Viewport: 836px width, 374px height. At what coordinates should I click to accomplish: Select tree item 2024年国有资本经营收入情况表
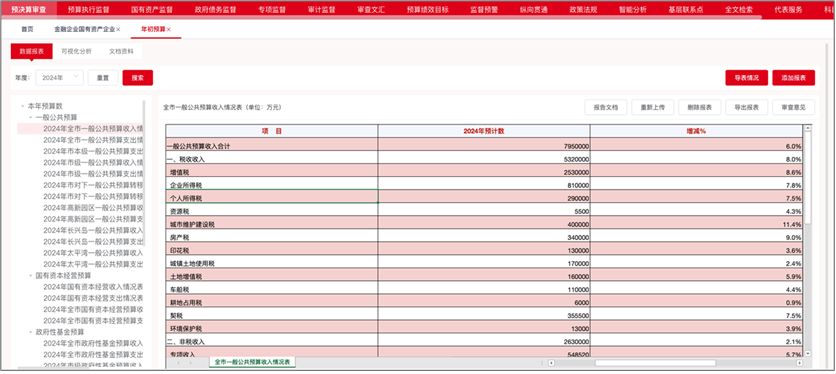[93, 287]
